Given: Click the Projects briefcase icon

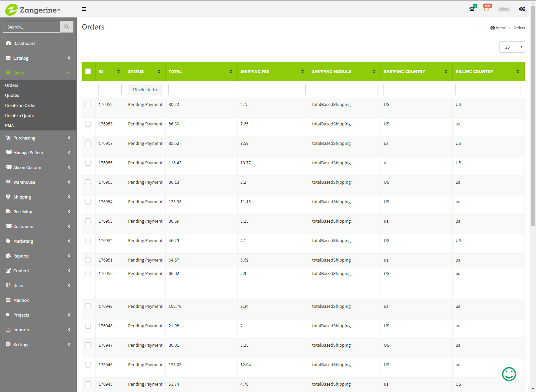Looking at the screenshot, I should point(8,315).
